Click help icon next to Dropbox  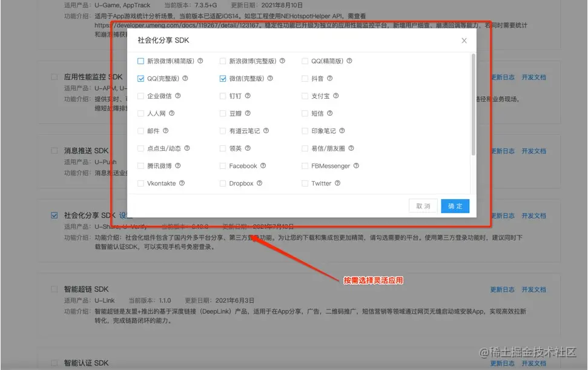point(259,183)
